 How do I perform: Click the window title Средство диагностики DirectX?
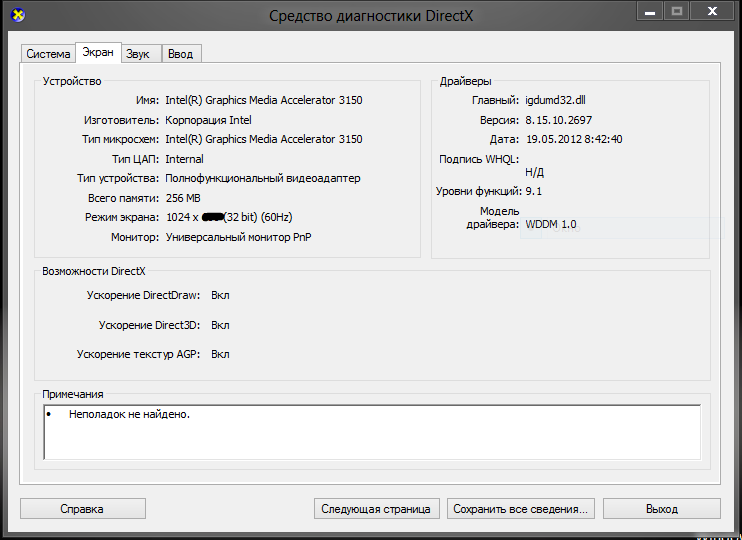[x=370, y=16]
